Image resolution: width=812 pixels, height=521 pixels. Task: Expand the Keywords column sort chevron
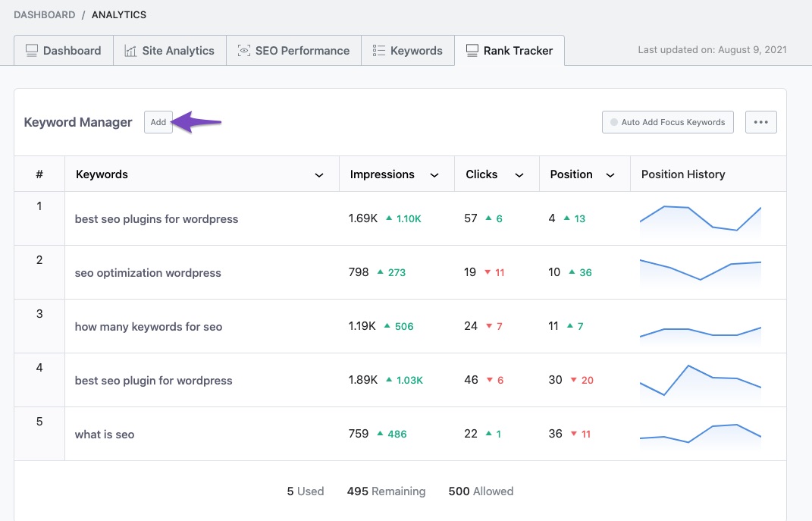pyautogui.click(x=319, y=175)
